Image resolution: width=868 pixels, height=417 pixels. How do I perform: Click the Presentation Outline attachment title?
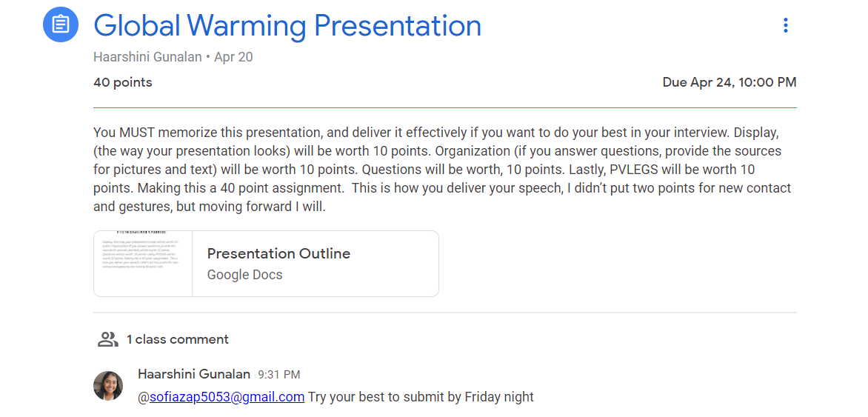tap(278, 253)
